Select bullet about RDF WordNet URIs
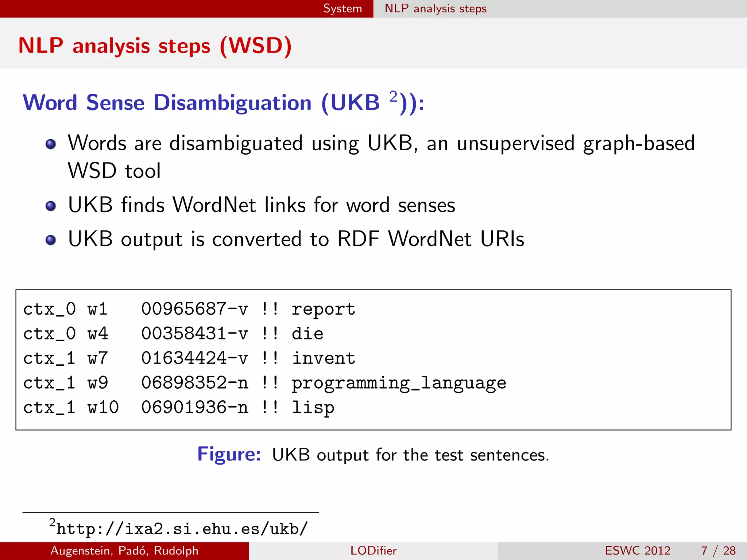 (x=296, y=239)
